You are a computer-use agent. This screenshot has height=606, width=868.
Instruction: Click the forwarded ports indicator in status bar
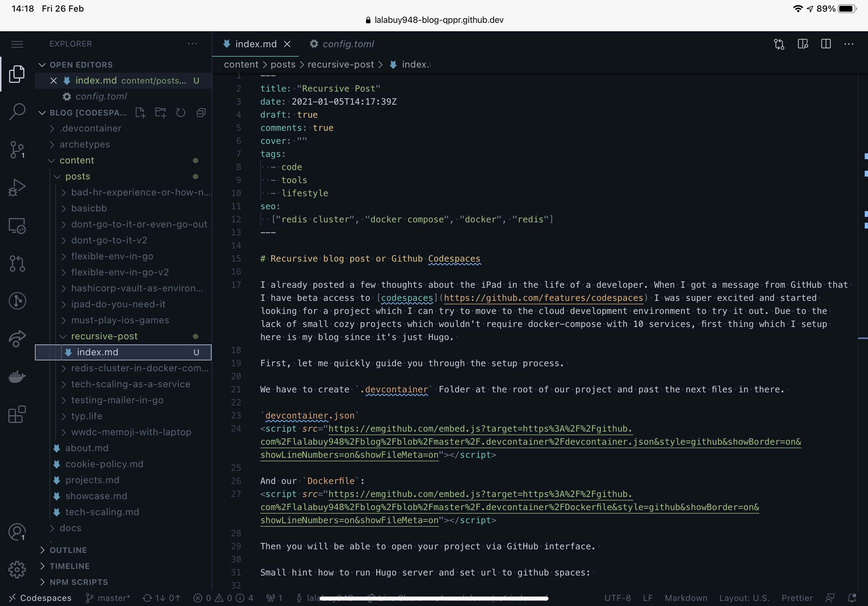274,598
